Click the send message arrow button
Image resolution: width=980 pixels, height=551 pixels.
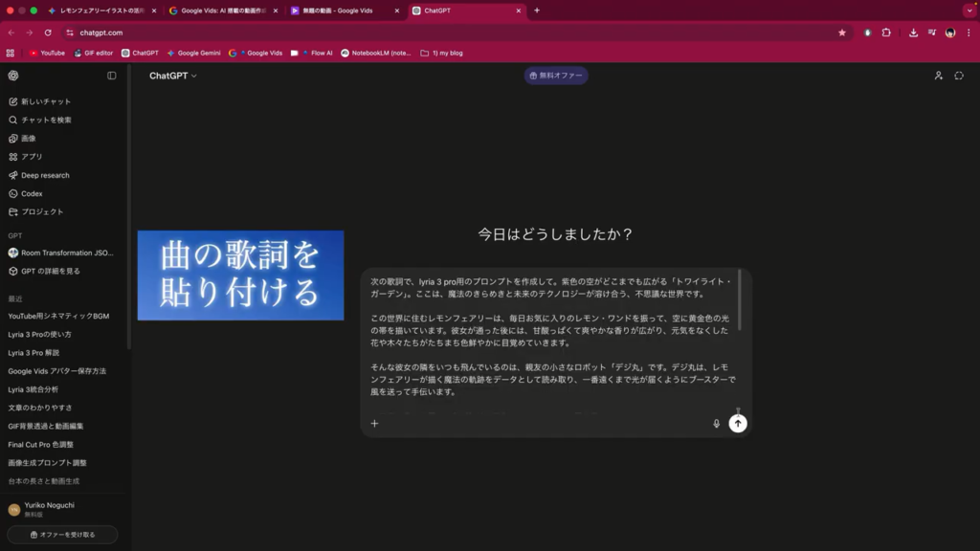[x=737, y=423]
